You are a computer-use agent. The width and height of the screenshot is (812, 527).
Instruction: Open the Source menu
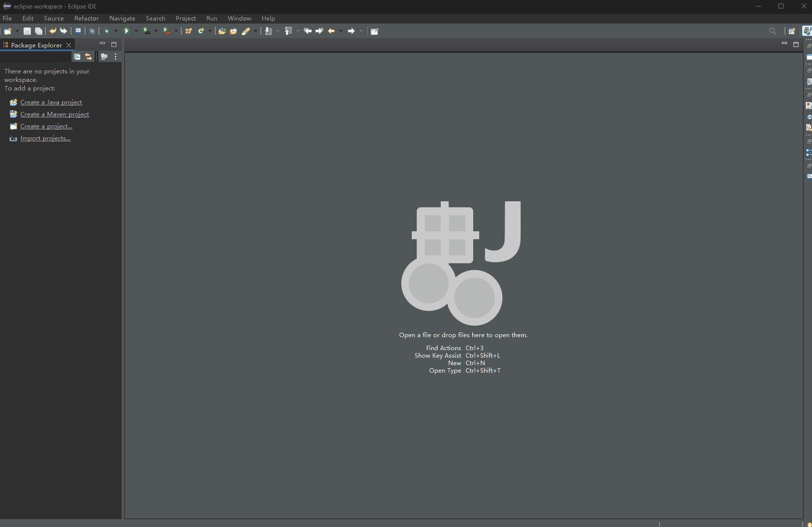(54, 18)
